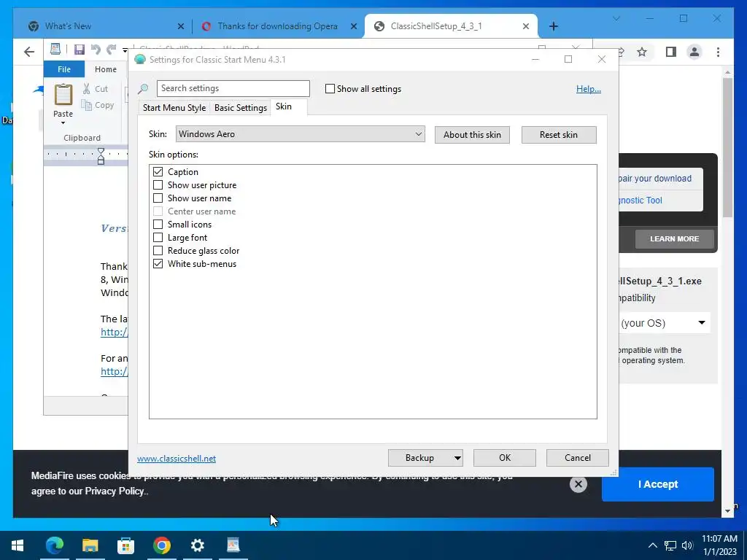The image size is (747, 560).
Task: Click the WordPad save icon
Action: pos(79,50)
